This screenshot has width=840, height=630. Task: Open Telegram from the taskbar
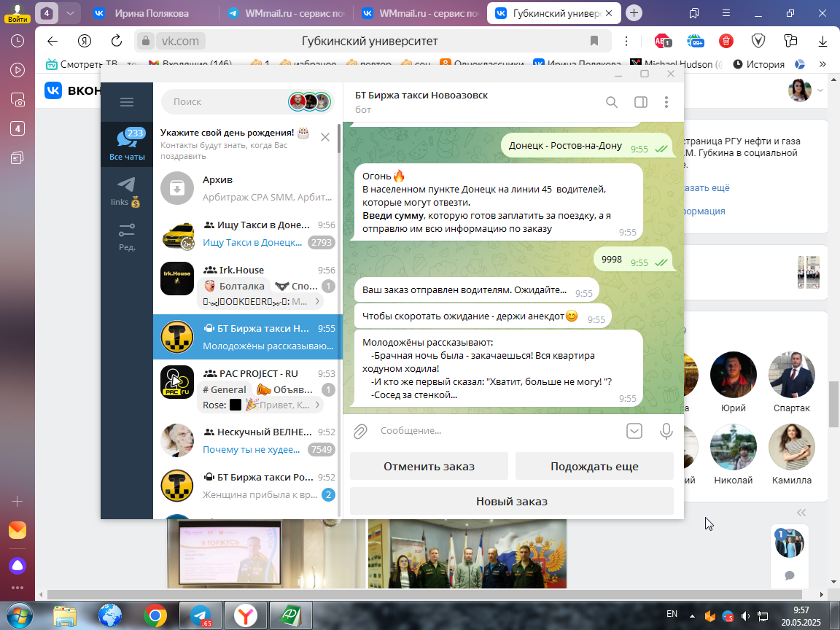[201, 615]
